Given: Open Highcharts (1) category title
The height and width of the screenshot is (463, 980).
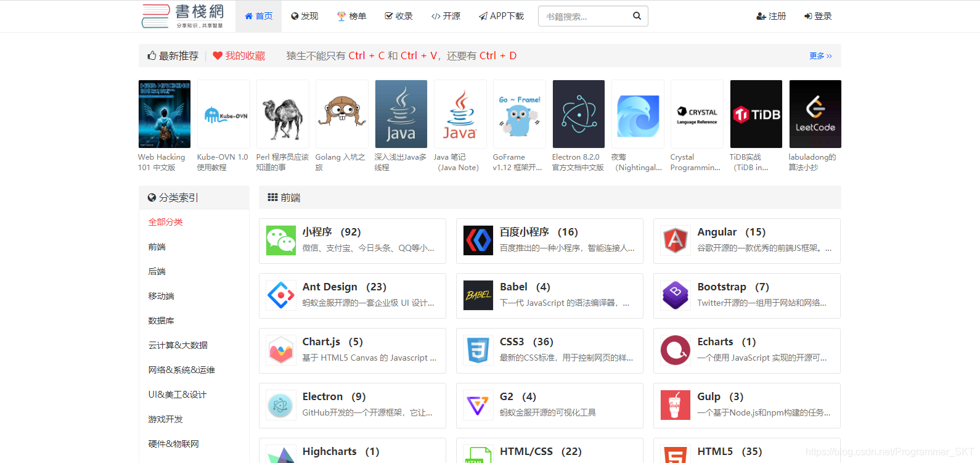Looking at the screenshot, I should tap(341, 451).
